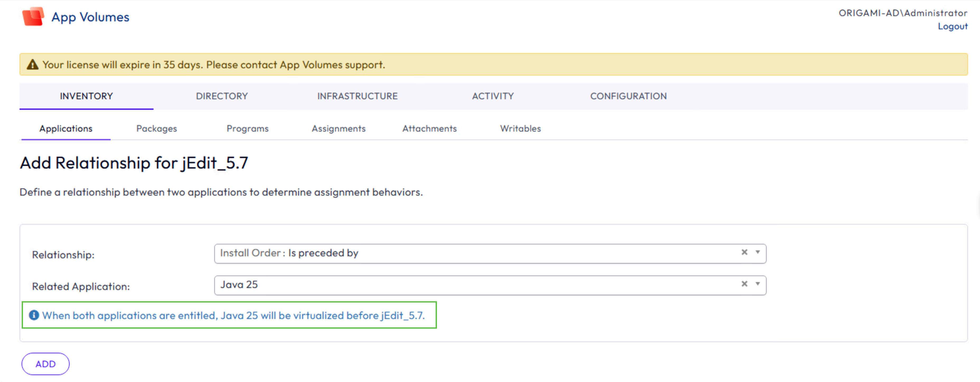Clear the Relationship selection with the X
980x382 pixels.
pyautogui.click(x=745, y=252)
